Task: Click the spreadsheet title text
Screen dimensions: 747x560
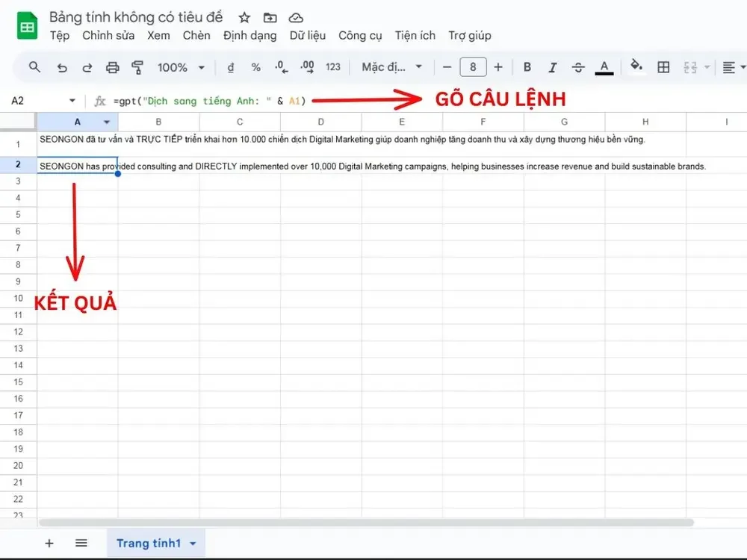Action: coord(136,17)
